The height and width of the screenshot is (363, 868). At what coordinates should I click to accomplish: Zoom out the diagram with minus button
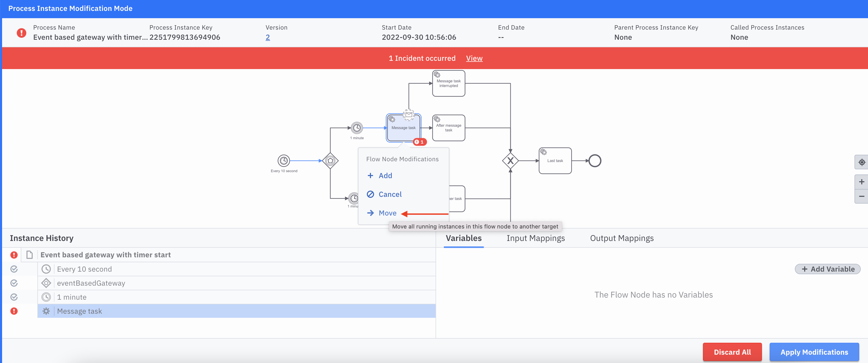pyautogui.click(x=861, y=196)
